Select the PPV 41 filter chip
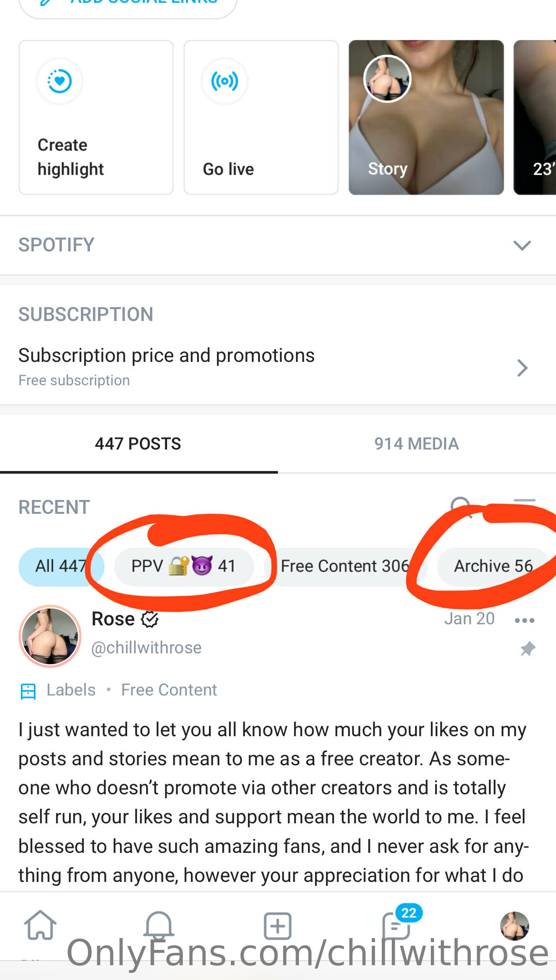Viewport: 556px width, 980px height. tap(184, 566)
